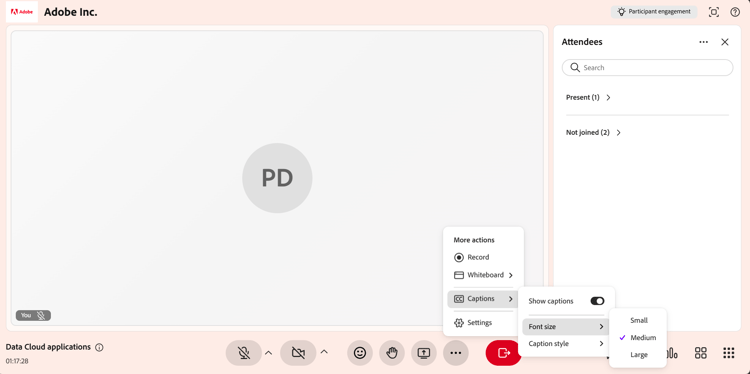This screenshot has width=750, height=374.
Task: Select Large caption font size
Action: tap(638, 355)
